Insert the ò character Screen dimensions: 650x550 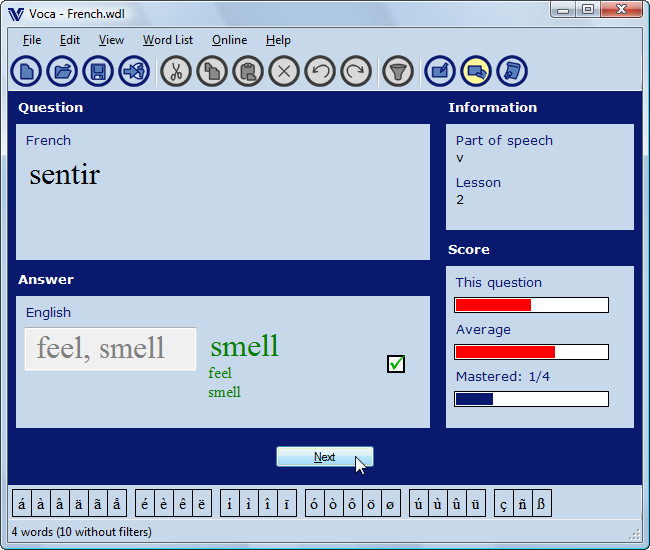333,503
